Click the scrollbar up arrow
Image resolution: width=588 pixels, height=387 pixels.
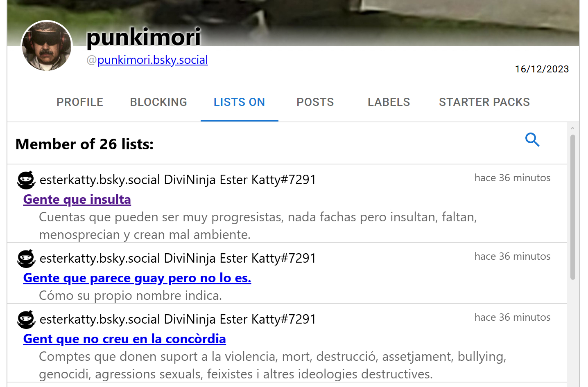(x=572, y=128)
